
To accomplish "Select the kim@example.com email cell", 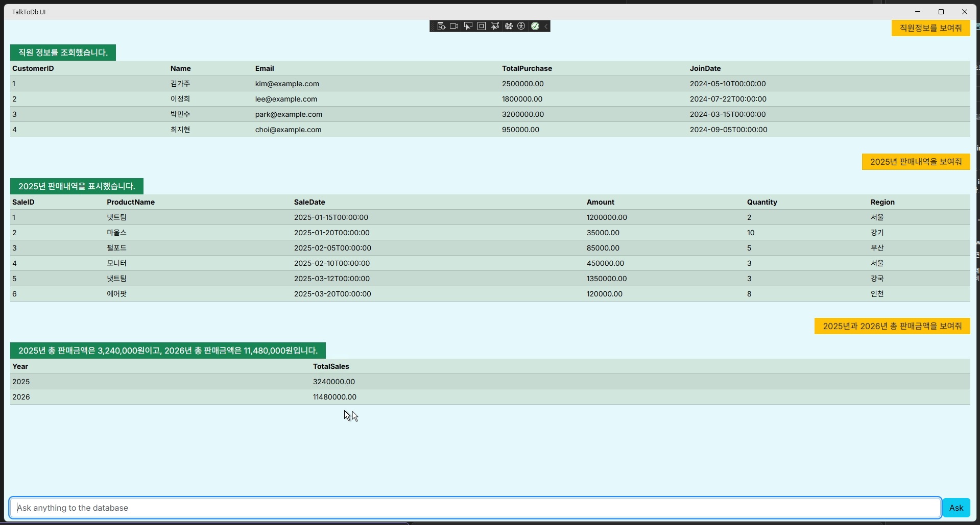I will tap(287, 84).
